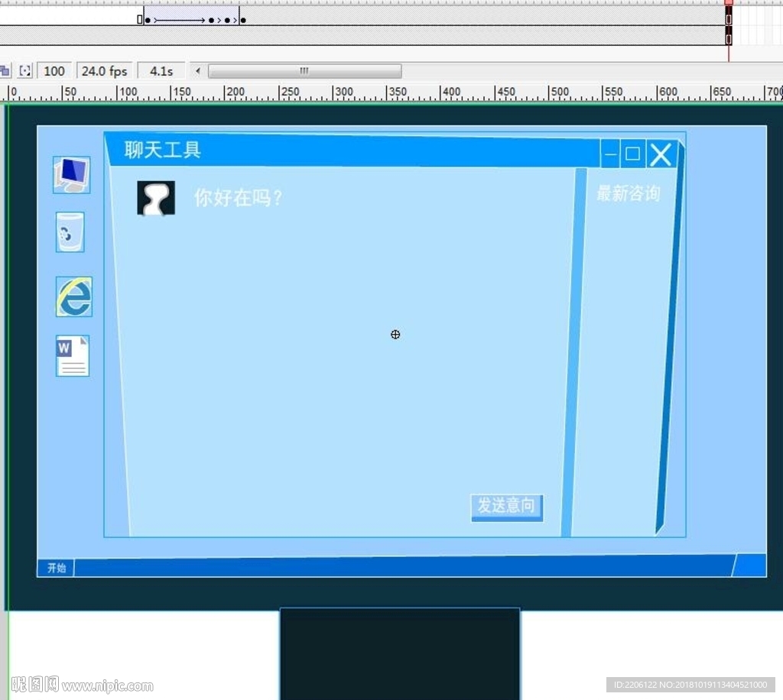This screenshot has width=783, height=700.
Task: Select the 你好在吗？ chat message text
Action: (x=239, y=198)
